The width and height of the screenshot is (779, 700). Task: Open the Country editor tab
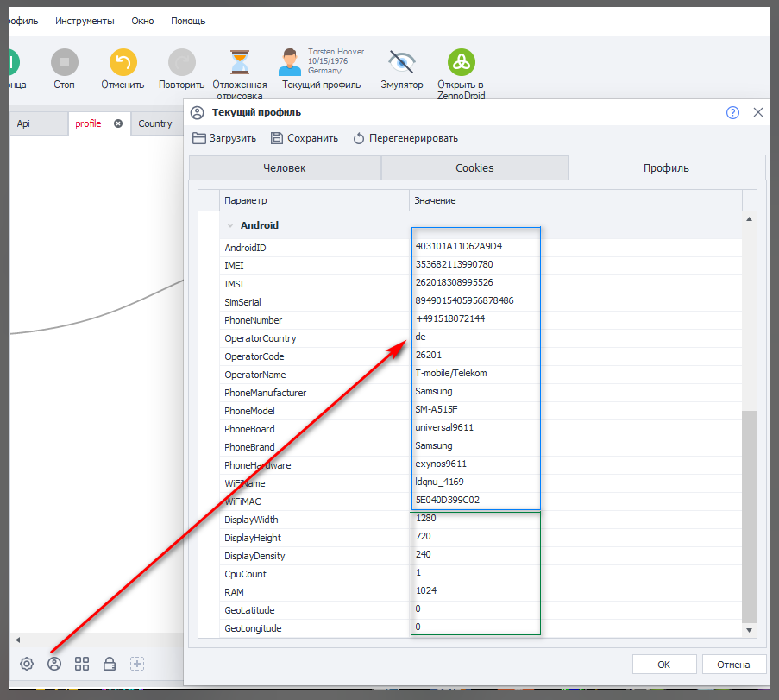click(x=155, y=123)
